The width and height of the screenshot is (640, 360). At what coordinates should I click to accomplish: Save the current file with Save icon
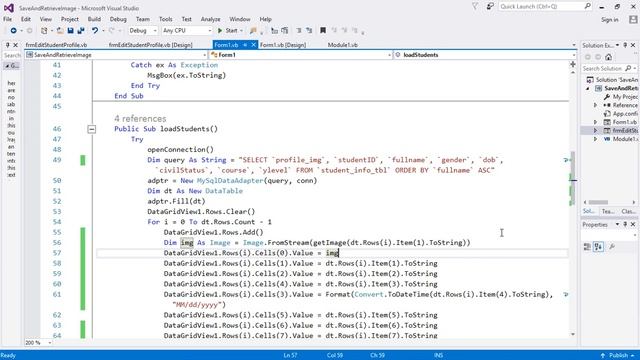(x=70, y=31)
